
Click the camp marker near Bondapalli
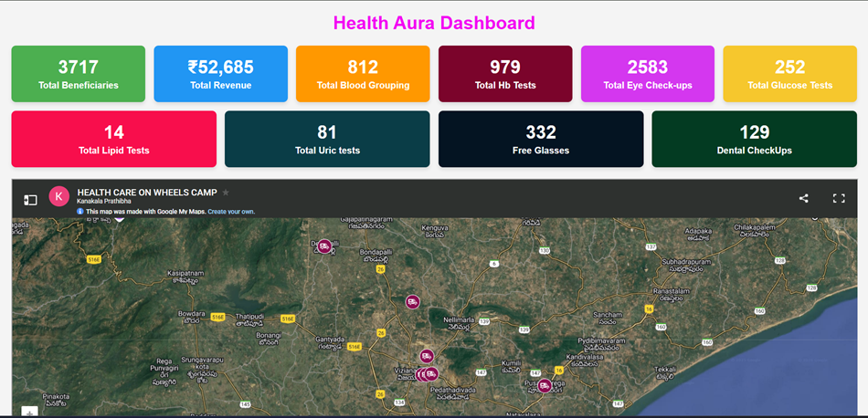point(324,246)
